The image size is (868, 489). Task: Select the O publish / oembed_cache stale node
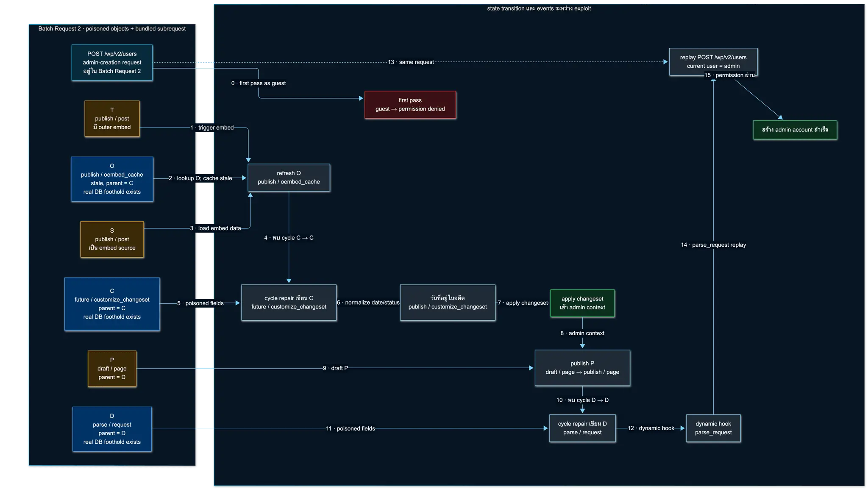pos(112,179)
